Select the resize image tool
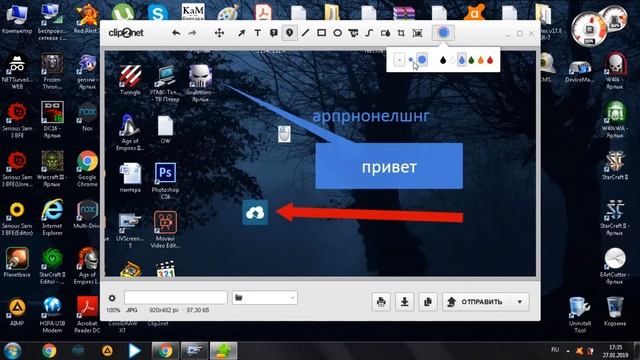Screen dimensions: 640x360 coord(417,33)
